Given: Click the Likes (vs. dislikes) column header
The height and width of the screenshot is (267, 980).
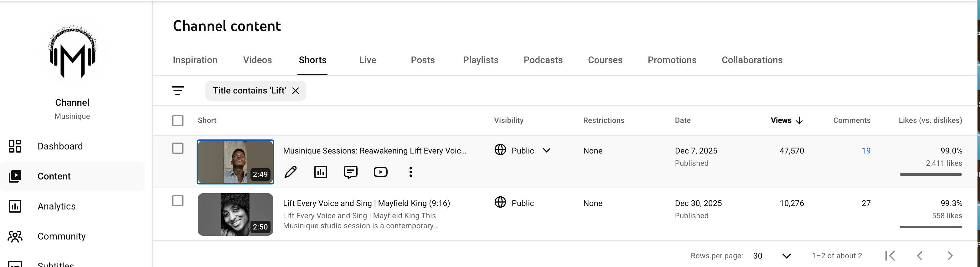Looking at the screenshot, I should click(931, 120).
